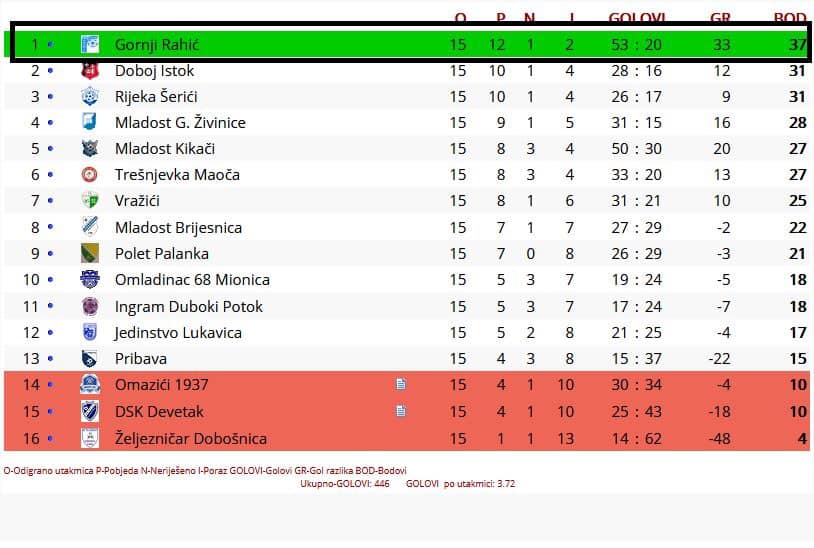Open the Mladost G. Živinice team link
Image resolution: width=814 pixels, height=548 pixels.
click(180, 122)
